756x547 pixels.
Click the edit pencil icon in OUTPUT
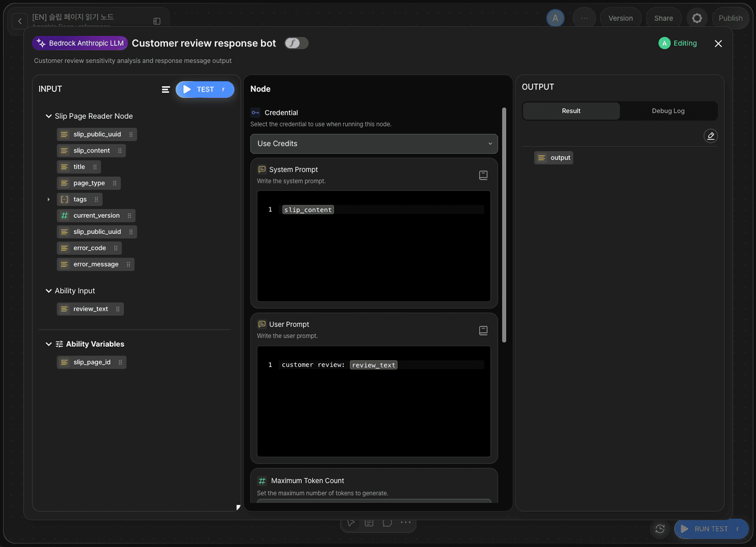710,135
